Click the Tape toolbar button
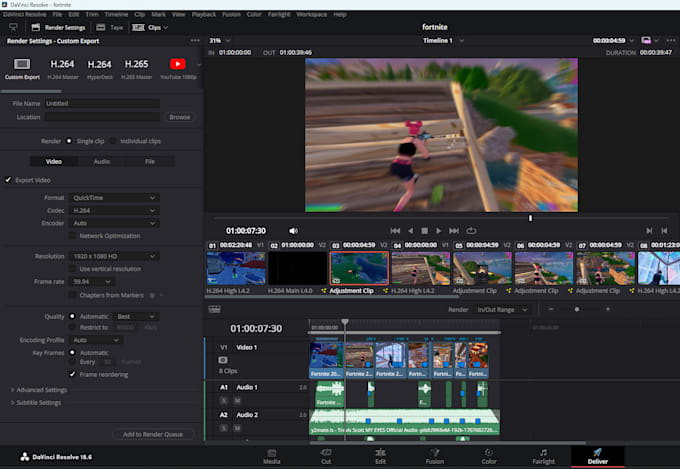This screenshot has height=469, width=680. click(x=110, y=27)
